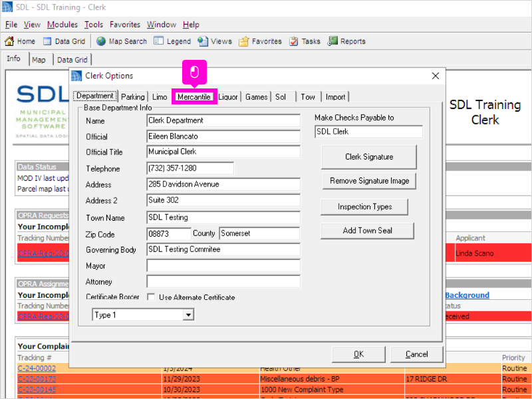Click the Clerk Options dialog icon
532x399 pixels.
click(76, 76)
